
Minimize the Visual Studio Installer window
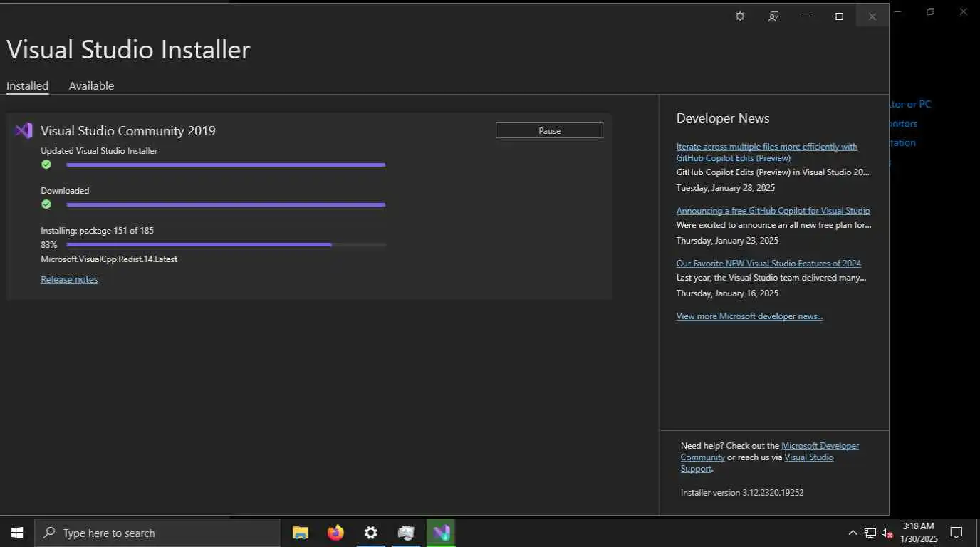point(806,16)
